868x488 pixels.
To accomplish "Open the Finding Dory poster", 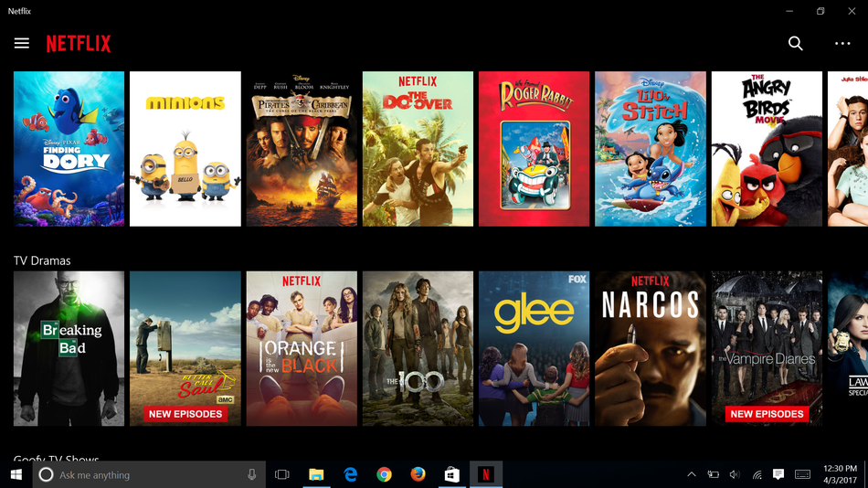I will tap(69, 148).
